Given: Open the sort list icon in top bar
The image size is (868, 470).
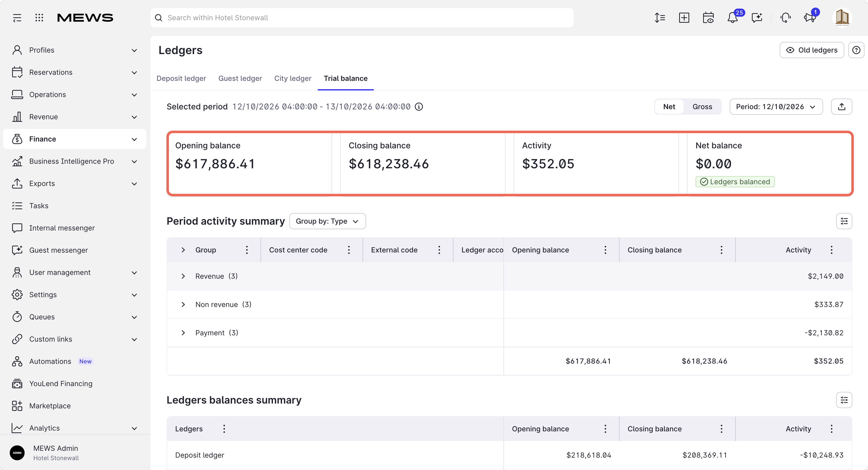Looking at the screenshot, I should (x=660, y=17).
